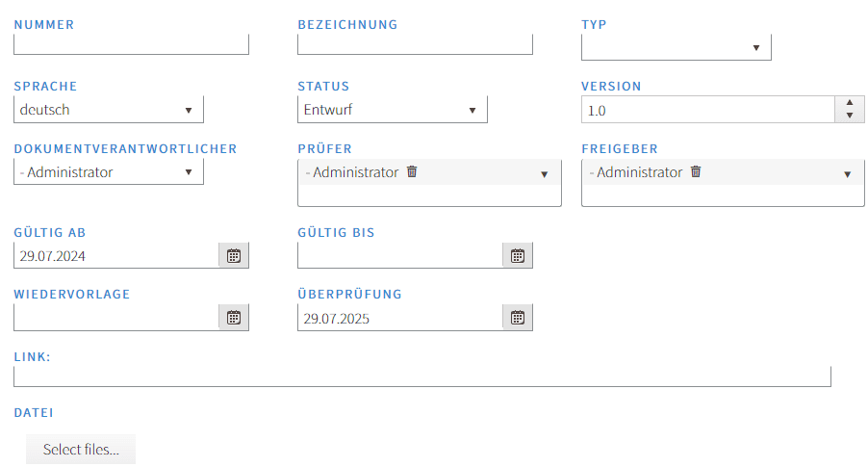
Task: Increase Version value with up arrow
Action: coord(849,104)
